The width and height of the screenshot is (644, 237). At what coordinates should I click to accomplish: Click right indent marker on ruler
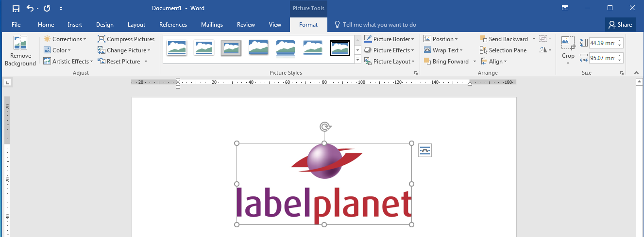470,84
